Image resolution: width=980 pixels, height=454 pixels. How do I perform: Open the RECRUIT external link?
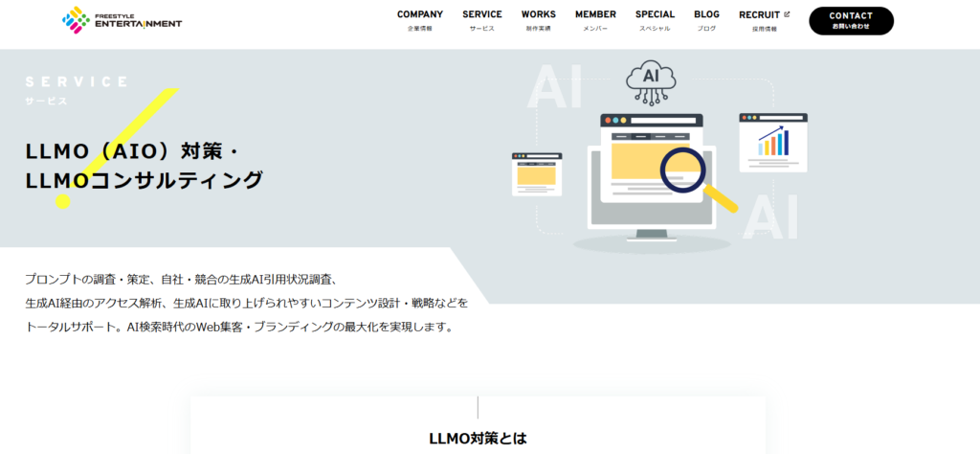[764, 20]
